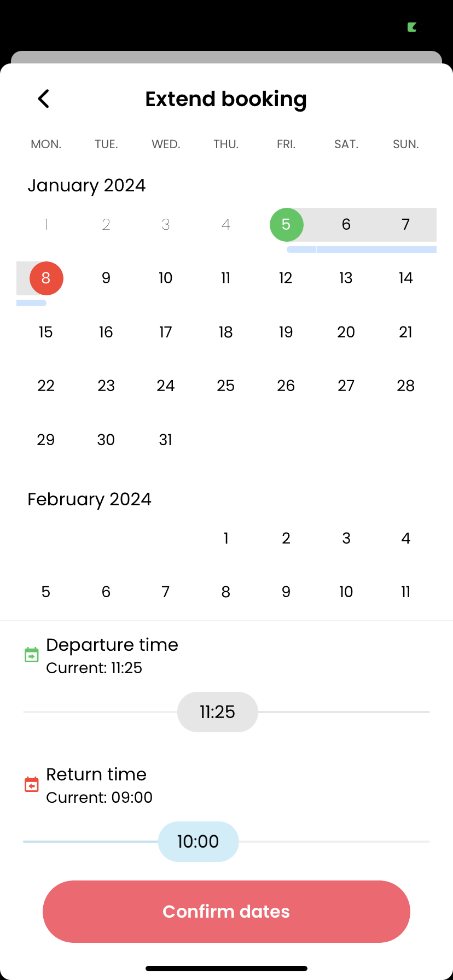The height and width of the screenshot is (980, 453).
Task: Select February 3 in the calendar
Action: coord(346,538)
